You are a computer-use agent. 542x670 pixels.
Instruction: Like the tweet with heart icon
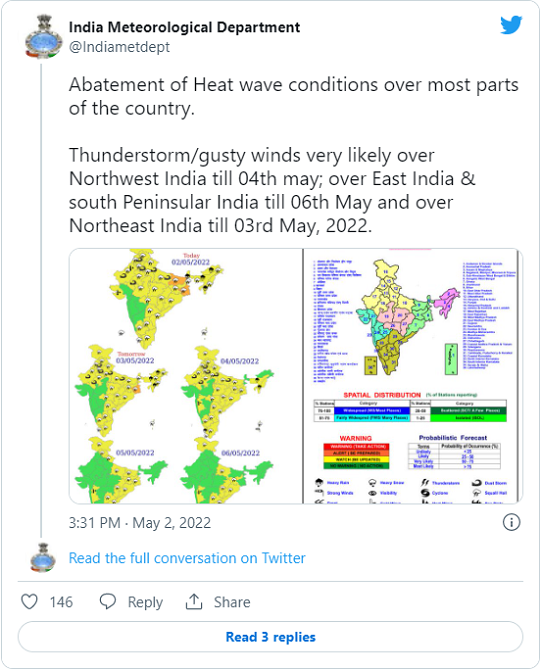[29, 602]
